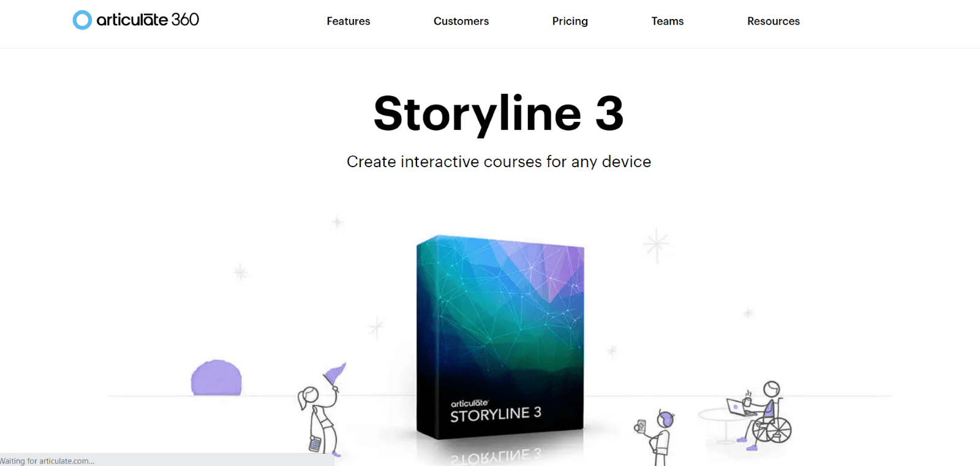Click the 'Create interactive courses' subtitle
980x466 pixels.
[499, 162]
